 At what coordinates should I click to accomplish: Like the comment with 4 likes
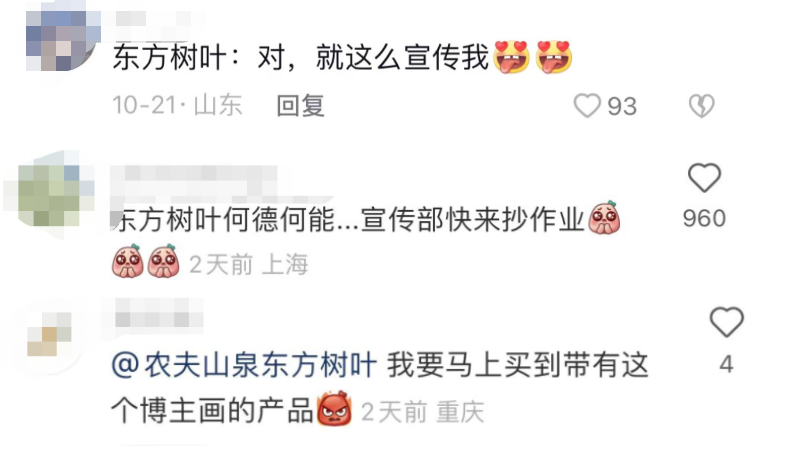tap(726, 322)
